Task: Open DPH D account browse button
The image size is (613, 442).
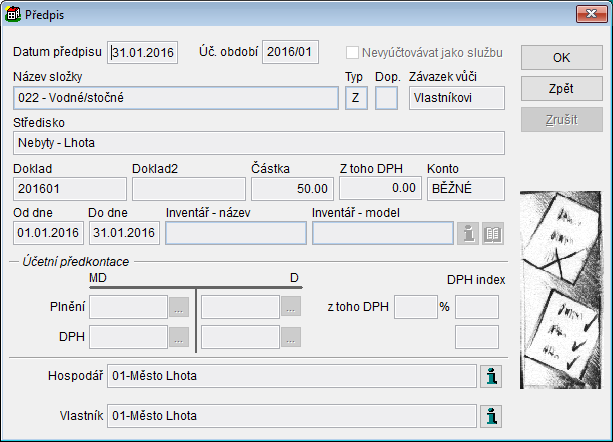Action: tap(290, 337)
